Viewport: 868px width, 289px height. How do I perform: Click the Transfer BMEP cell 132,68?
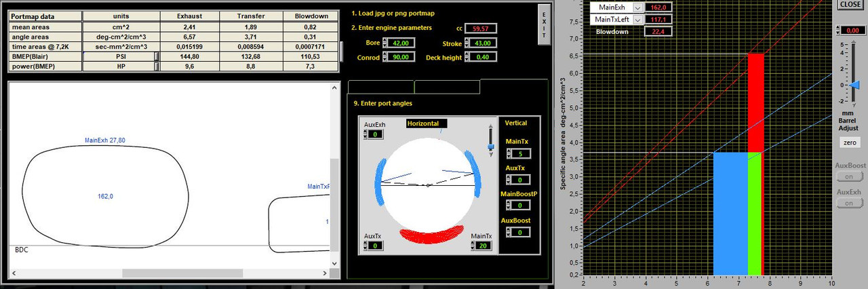(x=251, y=57)
